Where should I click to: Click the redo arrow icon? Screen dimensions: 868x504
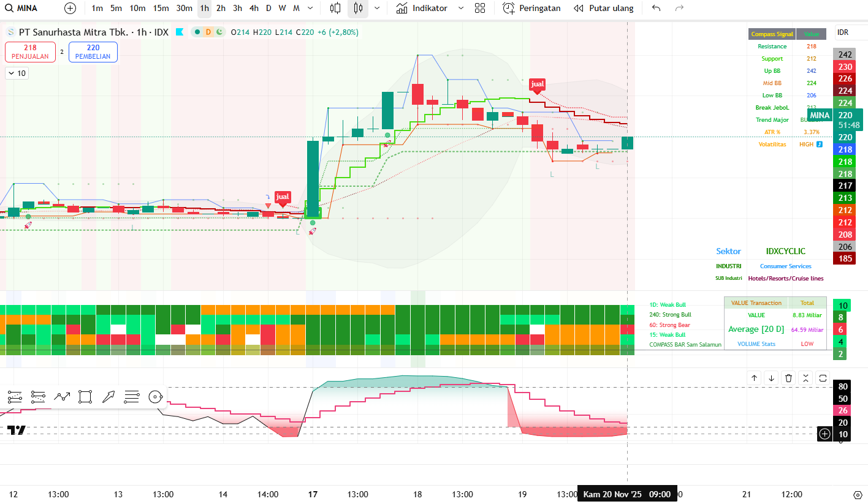tap(679, 8)
